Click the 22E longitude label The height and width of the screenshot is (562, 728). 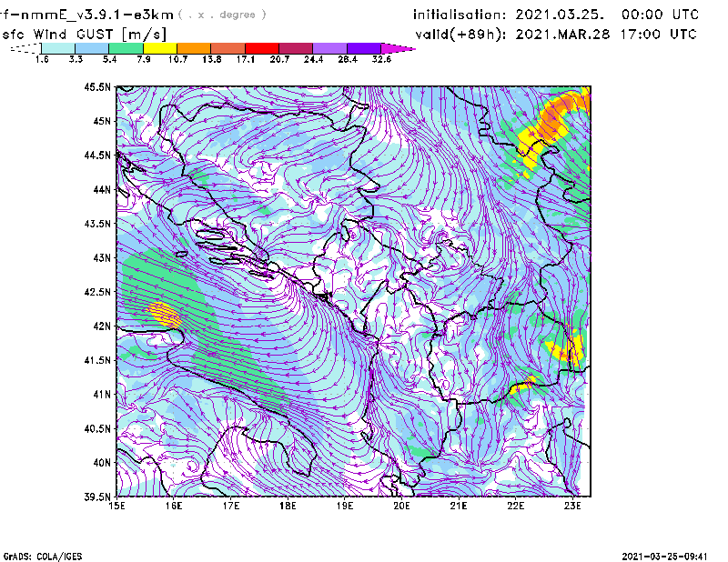click(x=516, y=506)
